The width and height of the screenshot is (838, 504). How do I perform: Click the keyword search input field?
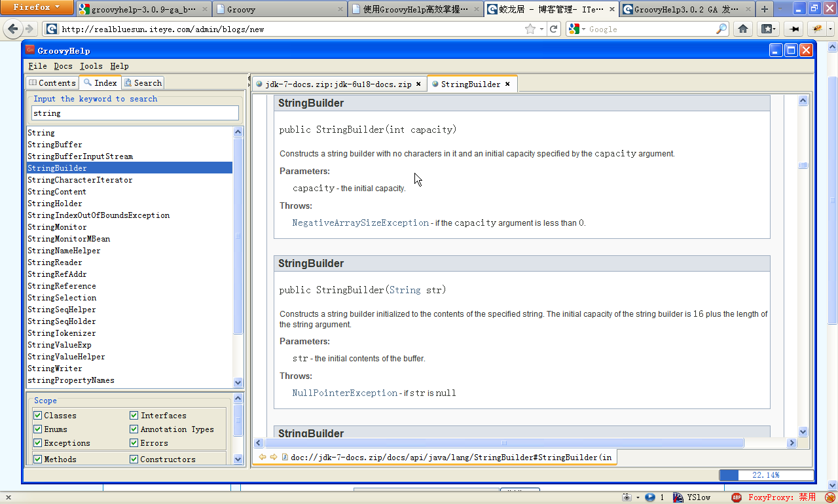click(135, 113)
